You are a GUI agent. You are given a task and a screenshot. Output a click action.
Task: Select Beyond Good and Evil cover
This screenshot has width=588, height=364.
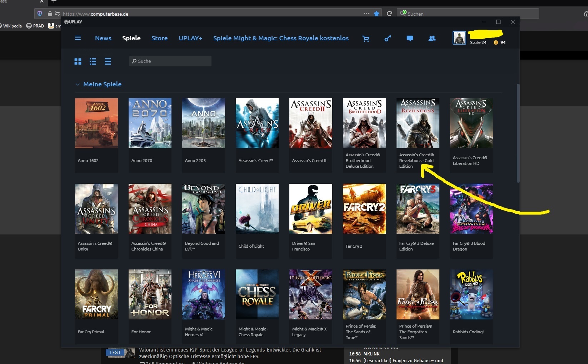pyautogui.click(x=204, y=209)
